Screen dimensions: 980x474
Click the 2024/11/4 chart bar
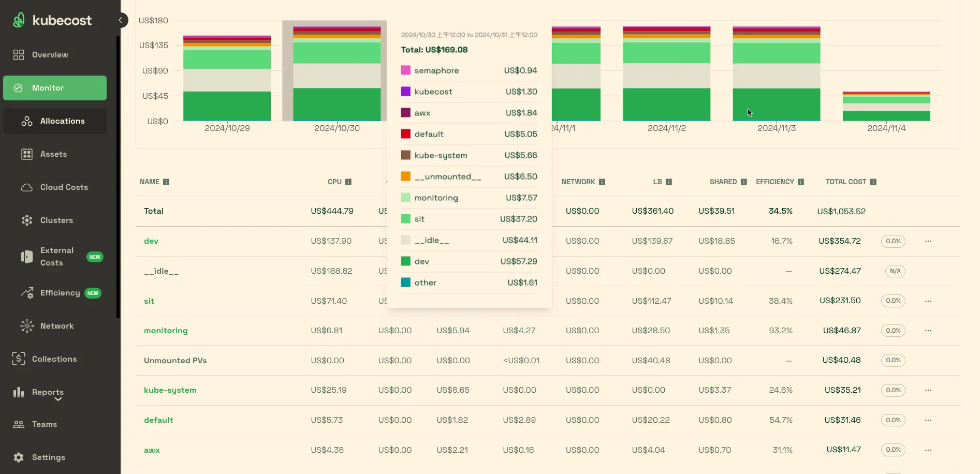point(886,107)
